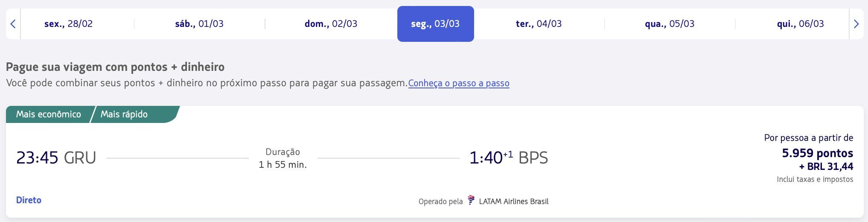The height and width of the screenshot is (222, 868).
Task: Open the Conheça o passo a passo link
Action: click(x=459, y=83)
